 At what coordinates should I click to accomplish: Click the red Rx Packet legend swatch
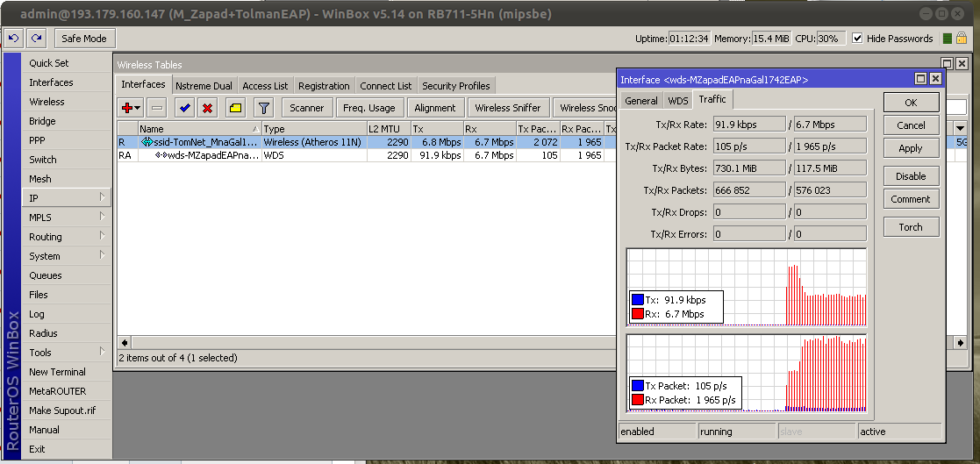point(638,400)
